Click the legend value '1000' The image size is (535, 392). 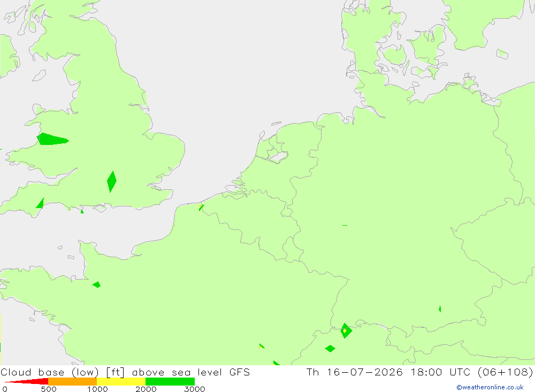(97, 389)
